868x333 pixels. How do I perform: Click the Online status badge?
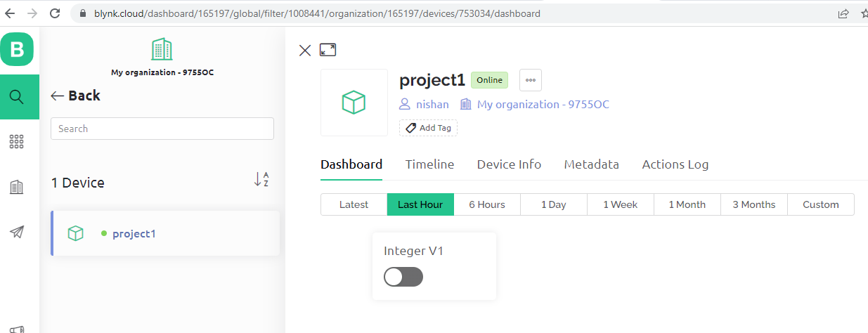pyautogui.click(x=490, y=80)
